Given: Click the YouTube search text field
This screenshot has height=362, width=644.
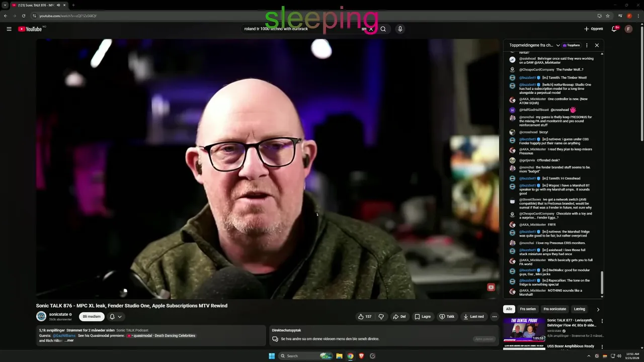Looking at the screenshot, I should coord(302,29).
